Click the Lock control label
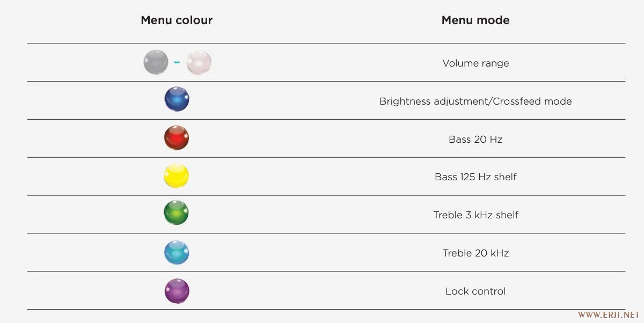Viewport: 644px width, 323px height. tap(475, 291)
